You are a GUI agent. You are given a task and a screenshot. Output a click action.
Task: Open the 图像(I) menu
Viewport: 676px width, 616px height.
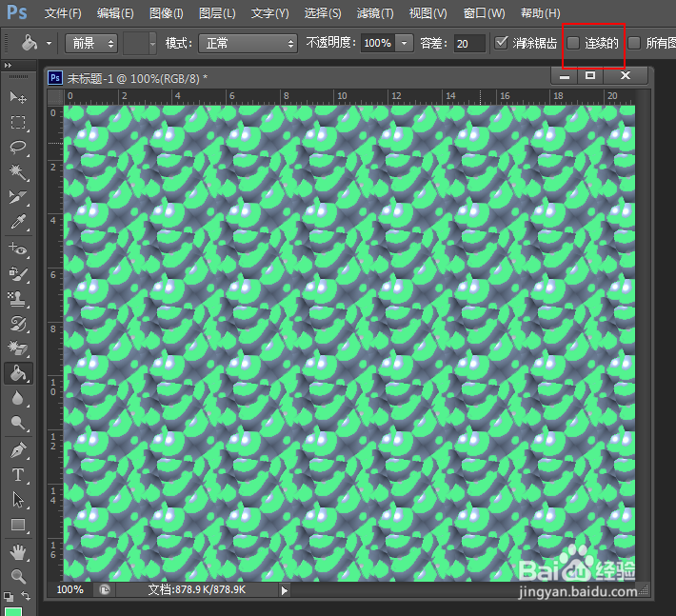coord(167,13)
